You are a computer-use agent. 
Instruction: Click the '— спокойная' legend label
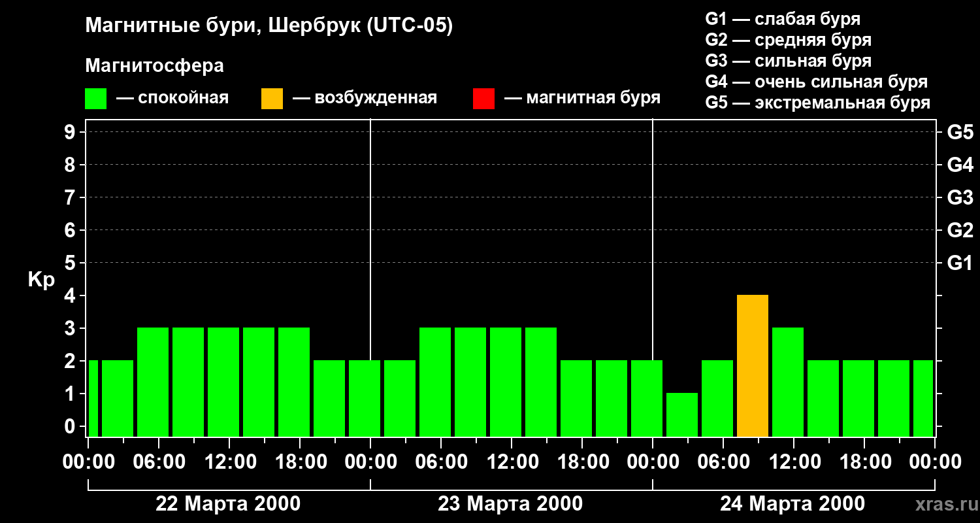point(172,98)
